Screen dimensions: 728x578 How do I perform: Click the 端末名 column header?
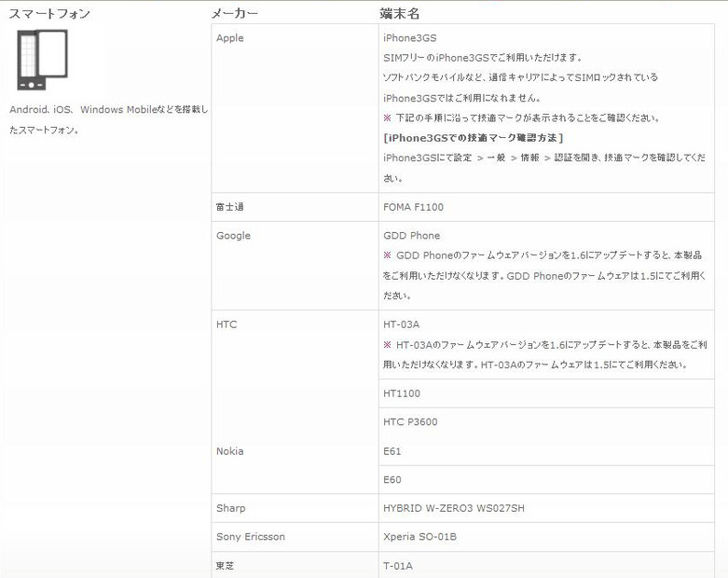point(399,14)
